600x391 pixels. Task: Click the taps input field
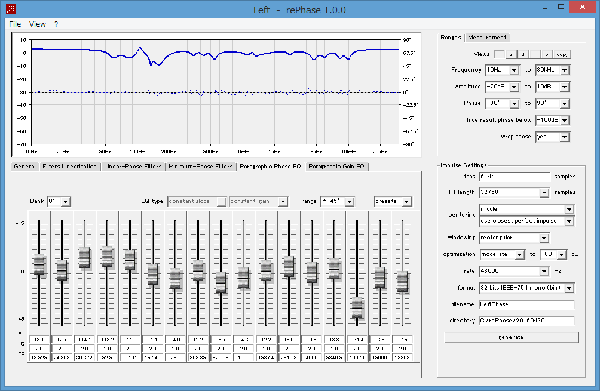[x=515, y=177]
